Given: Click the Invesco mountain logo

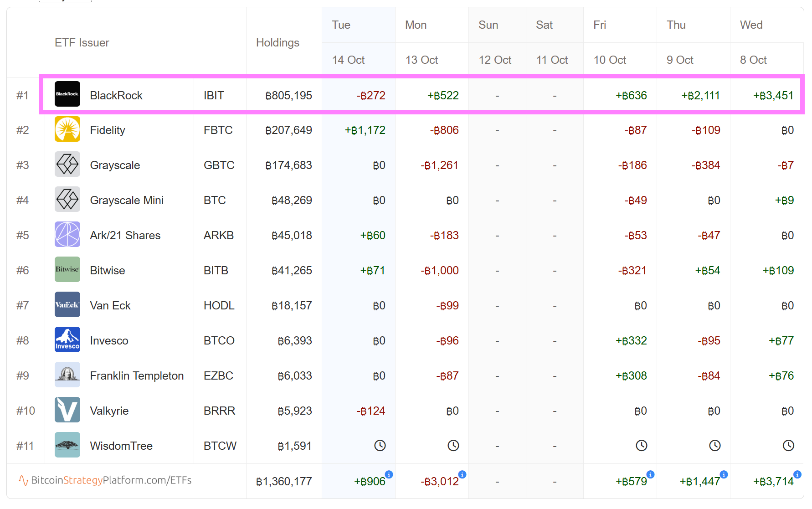Looking at the screenshot, I should pos(67,339).
